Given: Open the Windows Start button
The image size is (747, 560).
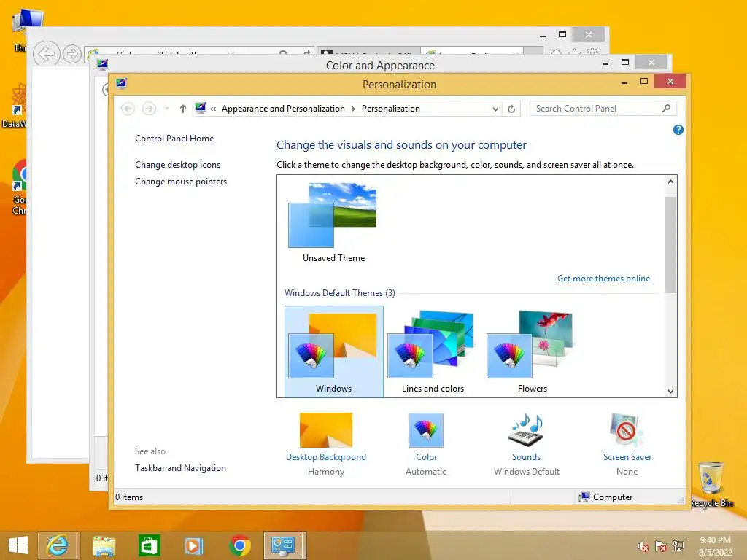Looking at the screenshot, I should coord(18,545).
